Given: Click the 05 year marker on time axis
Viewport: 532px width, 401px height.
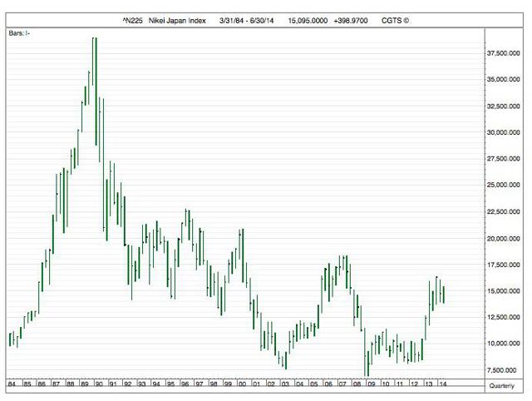Looking at the screenshot, I should click(314, 384).
